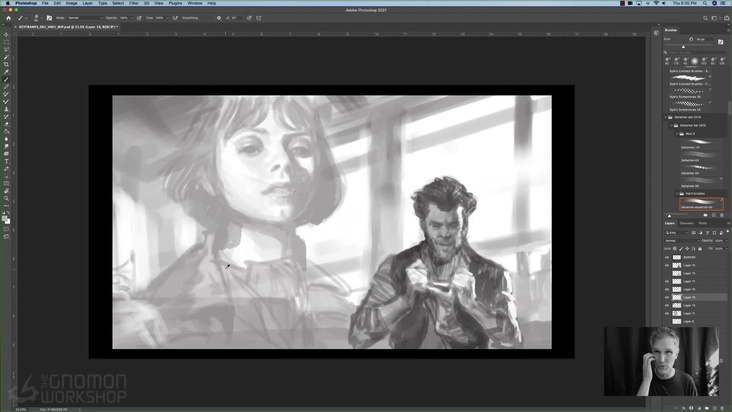The image size is (732, 412).
Task: Select the Lasso tool
Action: point(6,49)
